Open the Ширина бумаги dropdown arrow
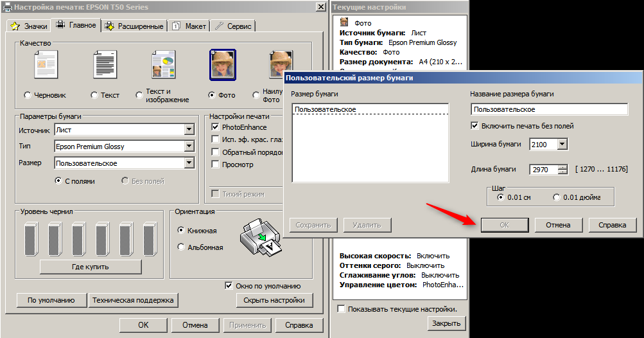Viewport: 644px width, 338px height. click(x=562, y=145)
